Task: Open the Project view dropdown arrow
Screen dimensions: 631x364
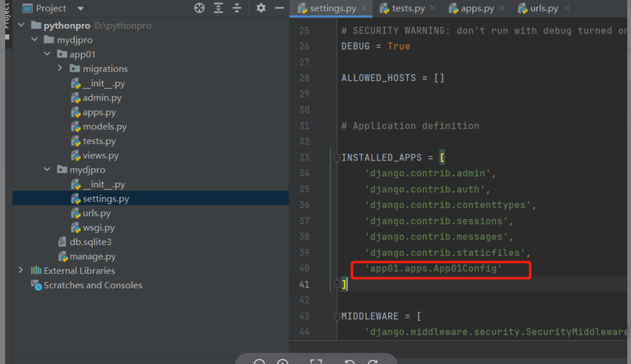Action: pyautogui.click(x=81, y=8)
